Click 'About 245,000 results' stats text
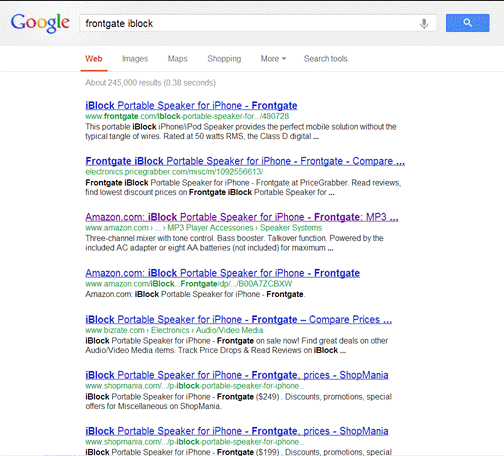This screenshot has height=456, width=504. [x=150, y=83]
